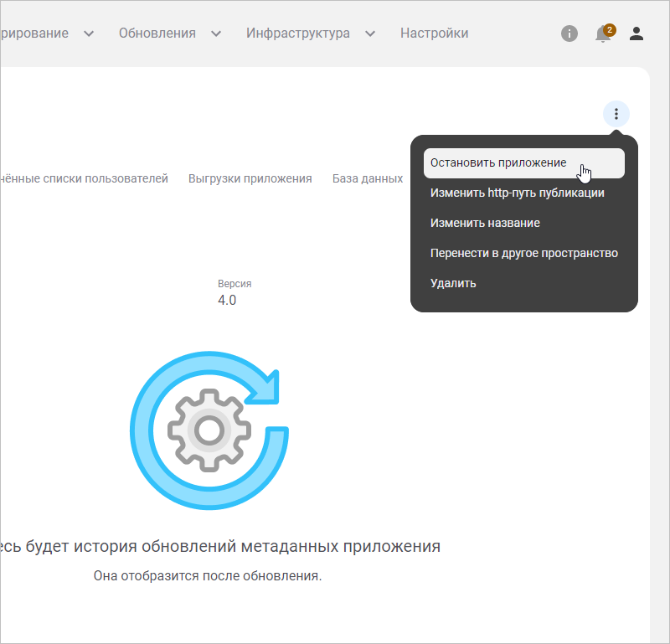Choose Остановить приложение from the menu
Screen dimensions: 670x644
498,162
